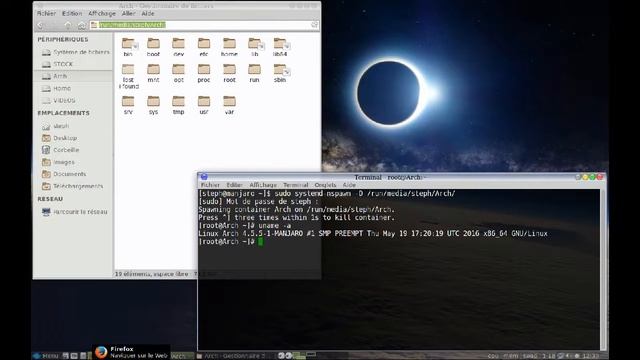The width and height of the screenshot is (640, 360).
Task: Select the sbin folder icon
Action: point(280,69)
